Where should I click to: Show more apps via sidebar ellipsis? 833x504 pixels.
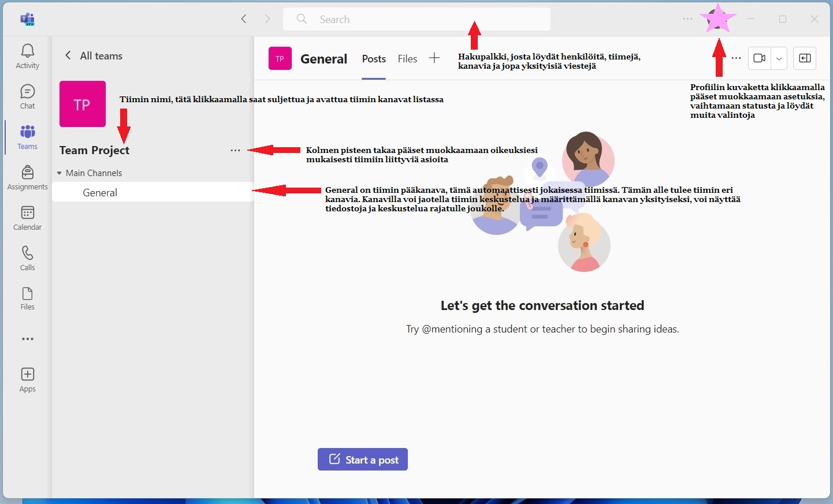27,339
